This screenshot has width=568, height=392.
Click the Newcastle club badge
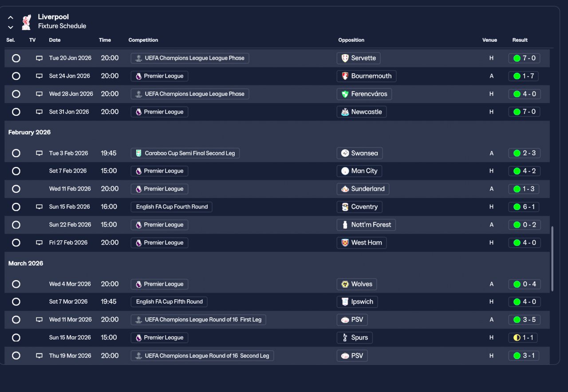pyautogui.click(x=345, y=112)
